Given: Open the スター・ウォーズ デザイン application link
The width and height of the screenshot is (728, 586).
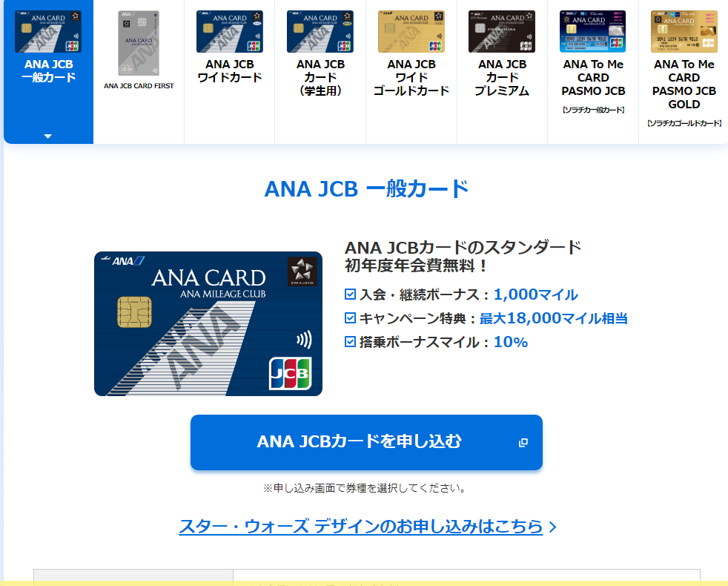Looking at the screenshot, I should point(361,527).
